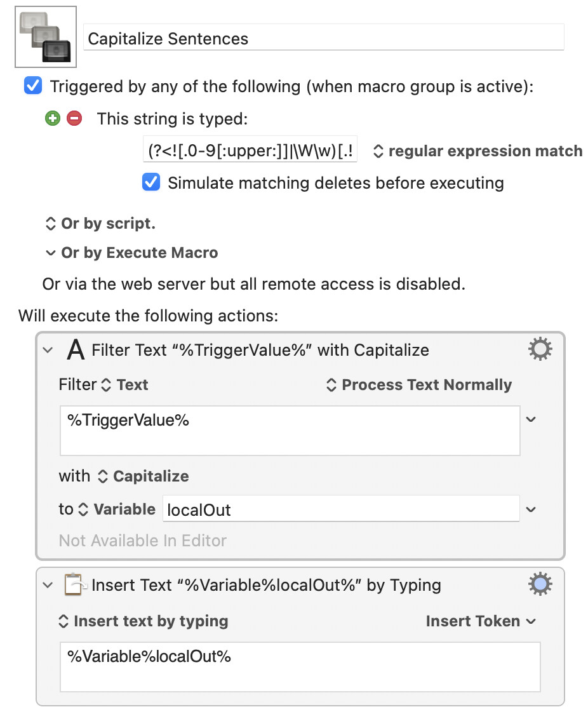Open the 'Or by script' trigger popup

tap(101, 224)
